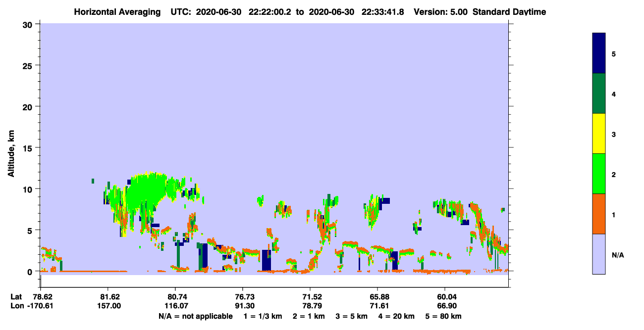Click the altitude tick label 10

tap(28, 189)
